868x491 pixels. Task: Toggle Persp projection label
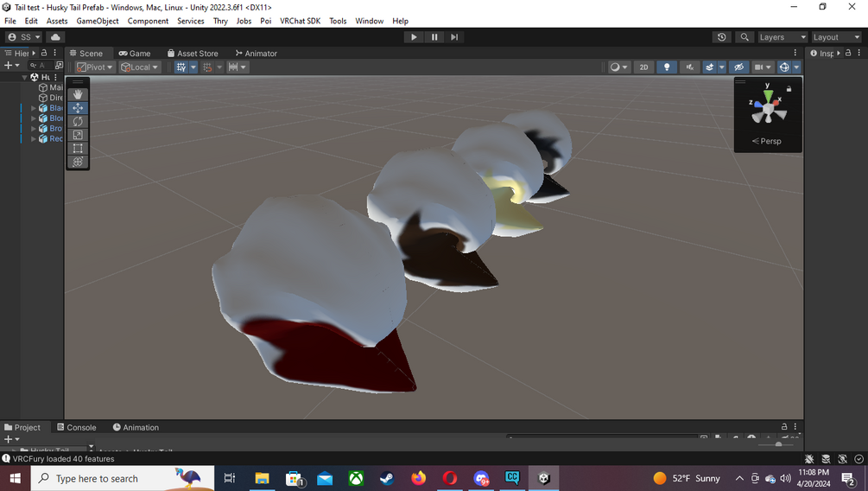pos(767,141)
